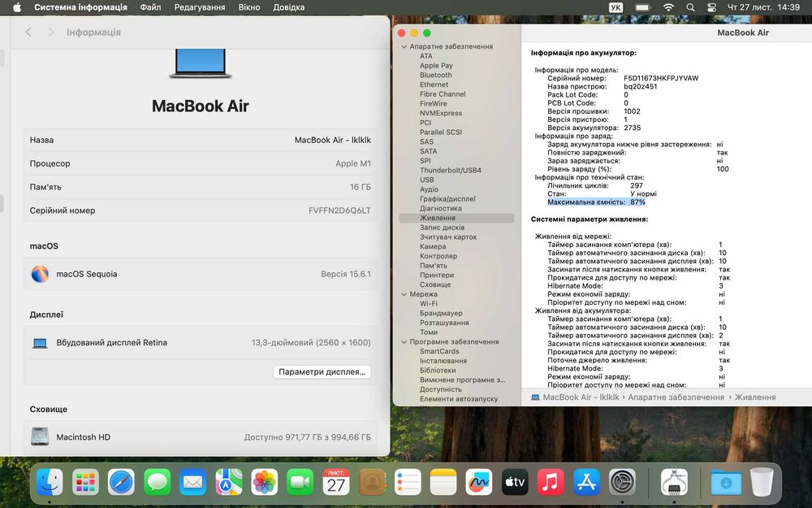The width and height of the screenshot is (812, 508).
Task: Collapse the Апаратне забезпечення section
Action: 404,46
